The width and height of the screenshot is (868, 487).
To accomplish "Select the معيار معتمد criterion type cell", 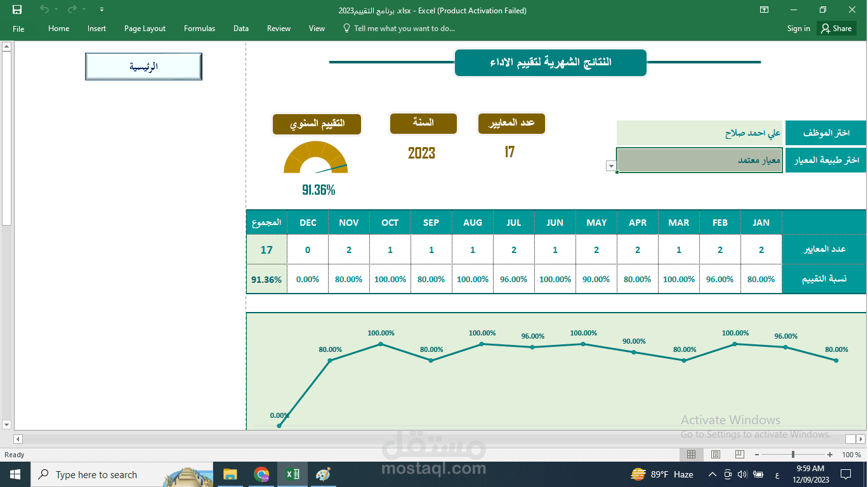I will click(x=700, y=160).
